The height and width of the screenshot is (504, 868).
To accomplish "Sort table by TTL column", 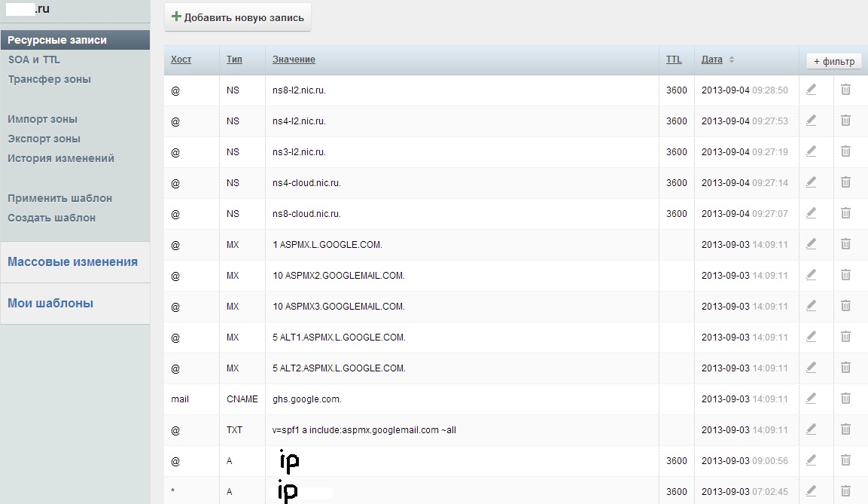I will pyautogui.click(x=674, y=60).
